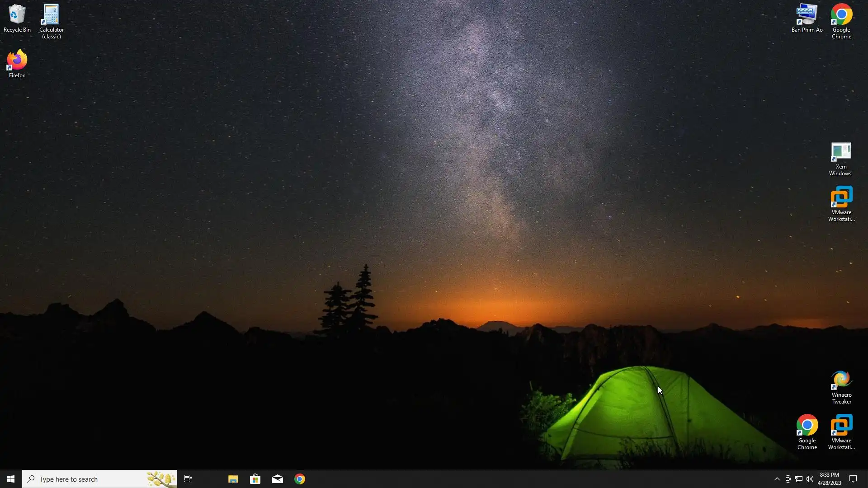This screenshot has height=488, width=868.
Task: Open the network status tray icon
Action: coord(798,479)
